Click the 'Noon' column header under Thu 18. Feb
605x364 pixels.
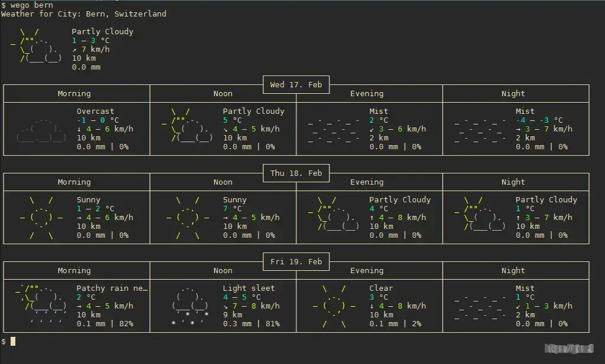point(223,182)
